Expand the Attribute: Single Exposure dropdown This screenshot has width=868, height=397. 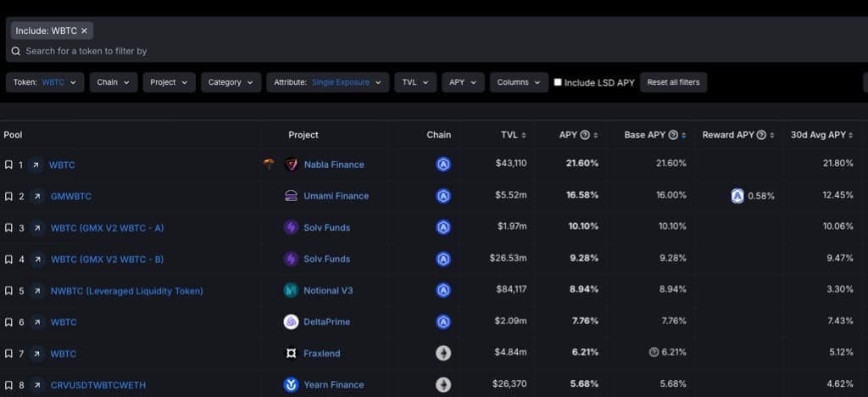328,82
